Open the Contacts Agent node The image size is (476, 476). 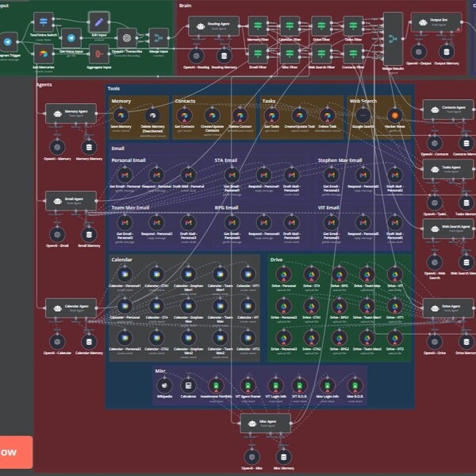click(x=448, y=109)
